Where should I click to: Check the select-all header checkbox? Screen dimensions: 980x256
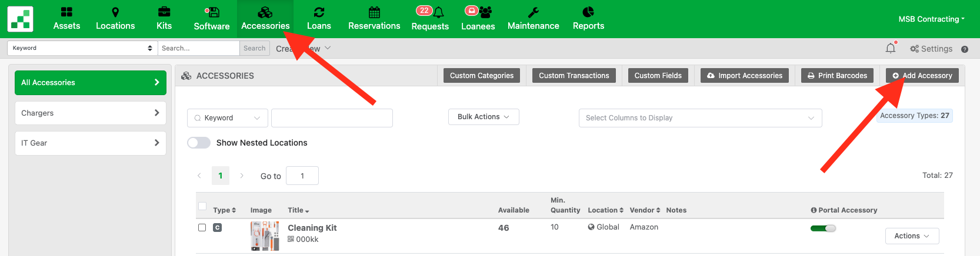[x=202, y=206]
